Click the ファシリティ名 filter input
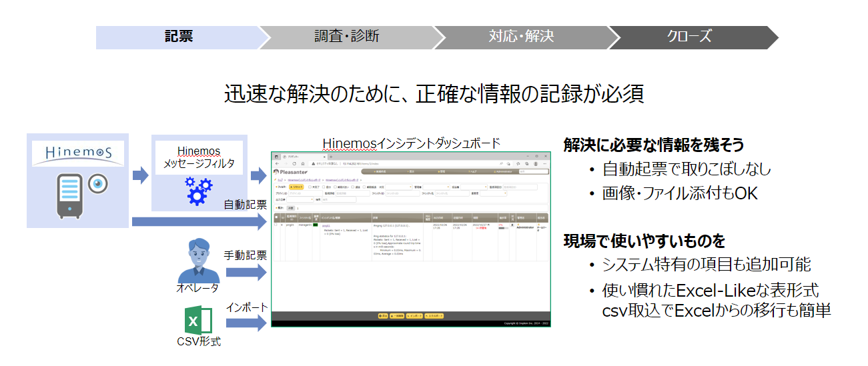Image resolution: width=868 pixels, height=366 pixels. [452, 193]
